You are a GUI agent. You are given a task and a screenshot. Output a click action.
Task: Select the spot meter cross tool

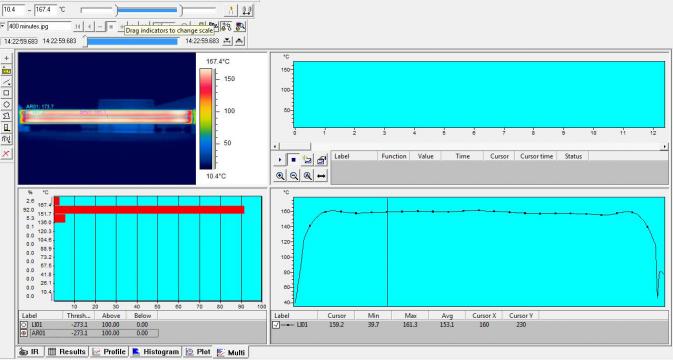6,58
